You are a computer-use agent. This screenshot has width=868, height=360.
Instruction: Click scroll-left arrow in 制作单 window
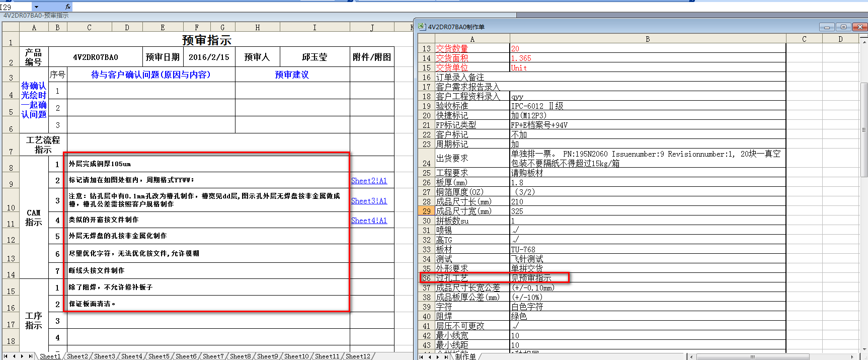pyautogui.click(x=692, y=356)
